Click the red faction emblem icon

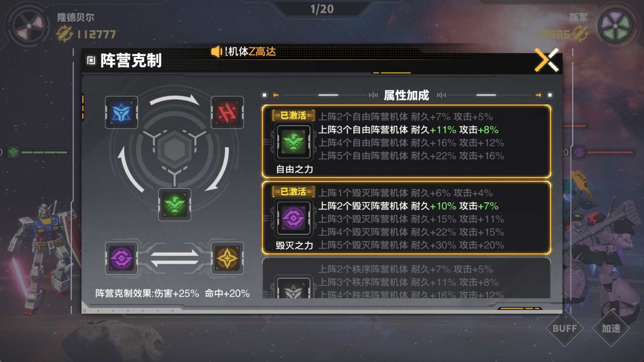pos(227,112)
